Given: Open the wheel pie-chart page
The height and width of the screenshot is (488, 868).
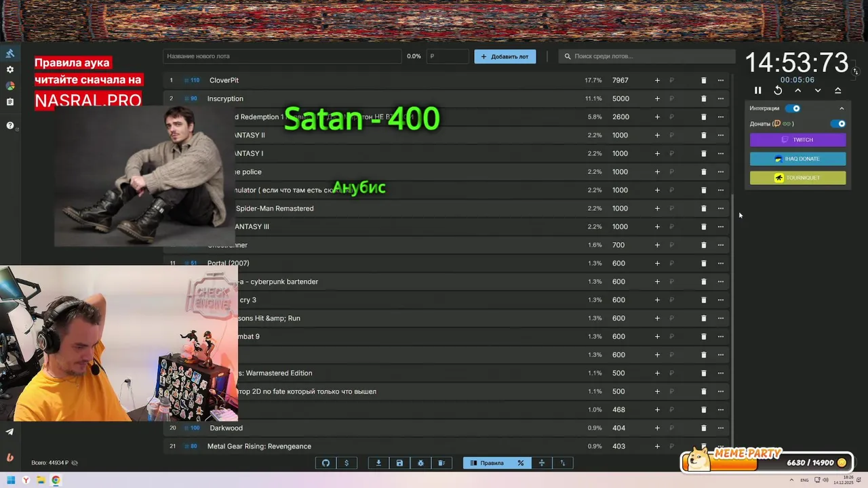Looking at the screenshot, I should [10, 86].
